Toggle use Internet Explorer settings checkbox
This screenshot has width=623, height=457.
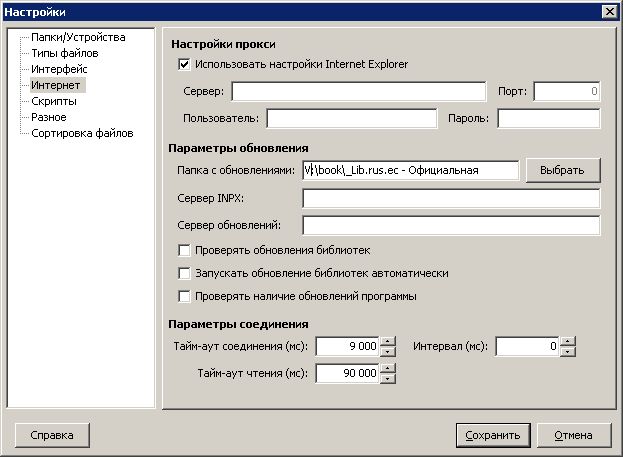184,65
